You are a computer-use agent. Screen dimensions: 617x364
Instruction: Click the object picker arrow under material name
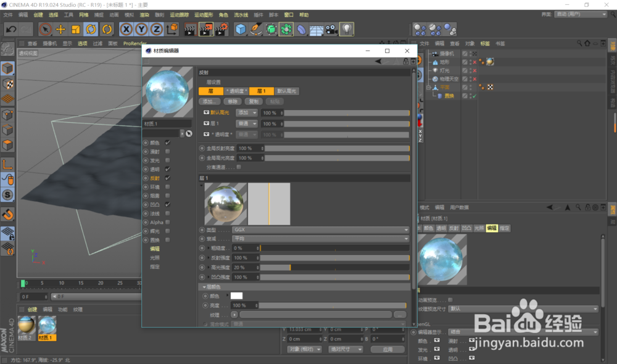point(189,134)
